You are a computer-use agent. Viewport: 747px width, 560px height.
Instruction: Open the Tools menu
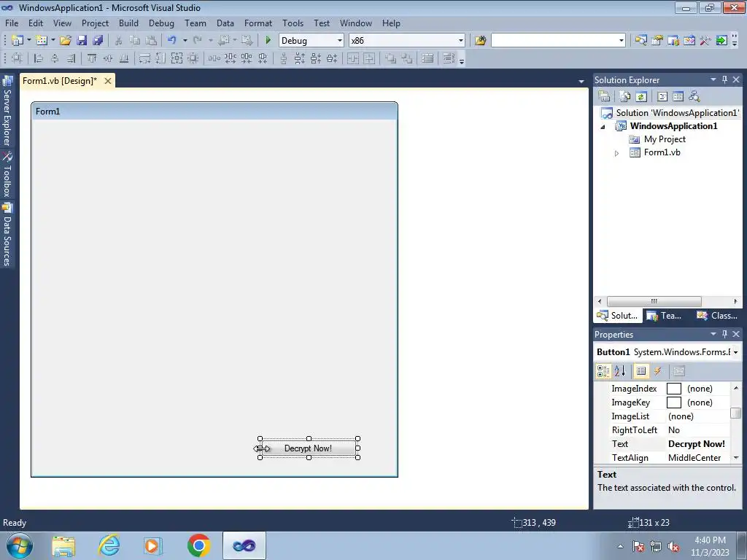(293, 23)
